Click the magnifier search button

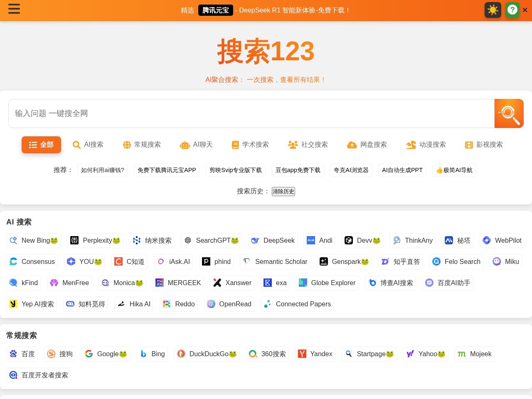[x=509, y=113]
